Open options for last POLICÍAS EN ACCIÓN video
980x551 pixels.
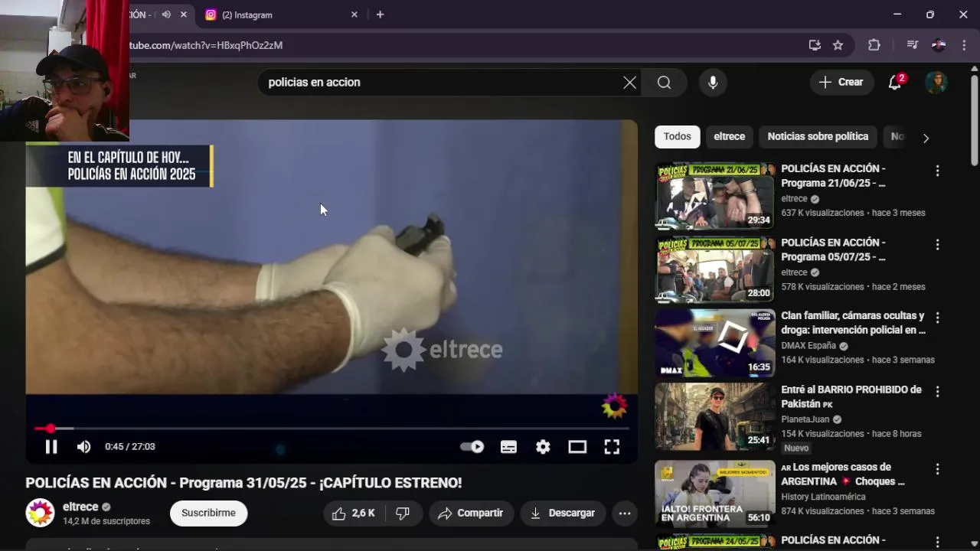click(937, 543)
